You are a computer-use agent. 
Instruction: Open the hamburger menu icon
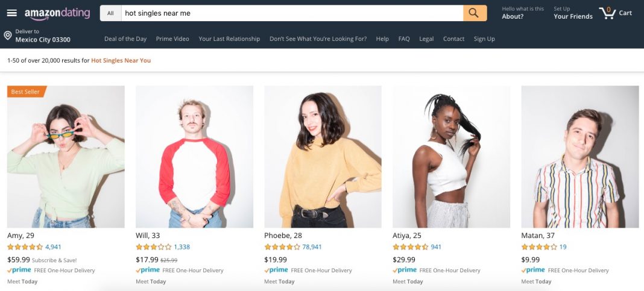coord(12,13)
